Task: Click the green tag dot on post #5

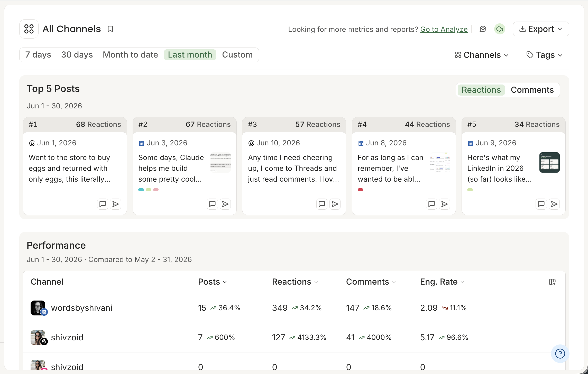Action: (470, 190)
